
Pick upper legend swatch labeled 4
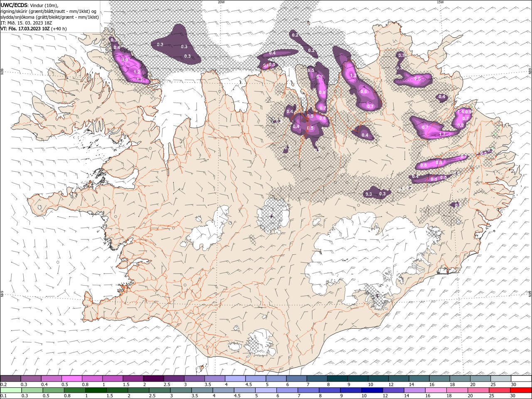coord(235,379)
